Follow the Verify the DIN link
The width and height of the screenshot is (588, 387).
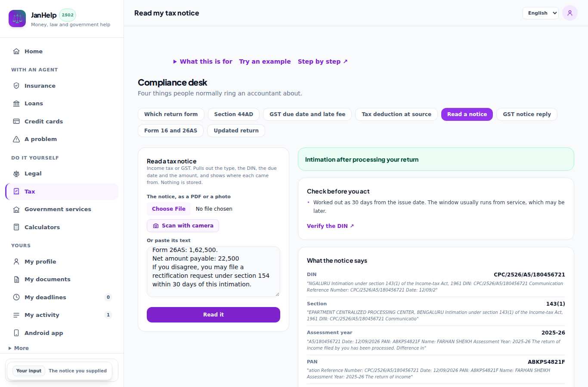tap(330, 226)
